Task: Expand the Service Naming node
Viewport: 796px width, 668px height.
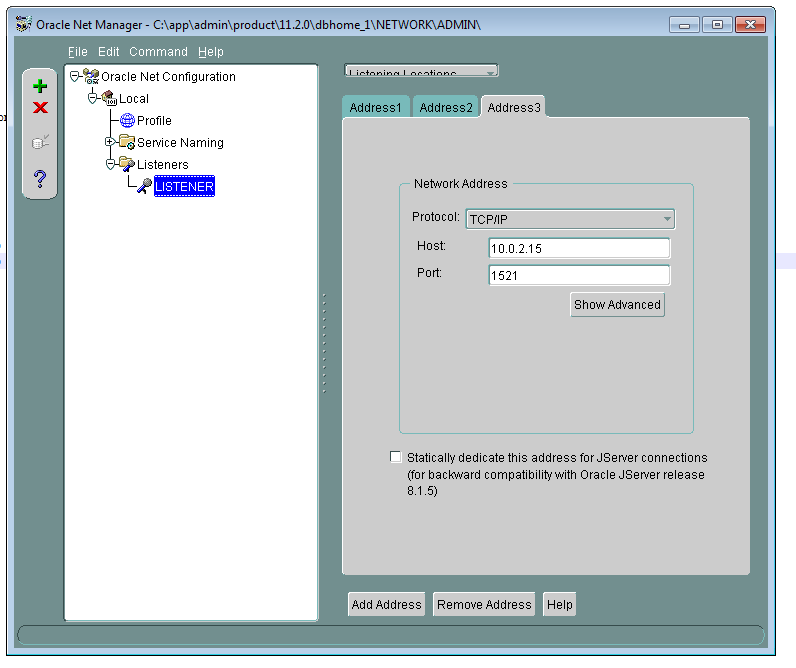Action: (x=109, y=142)
